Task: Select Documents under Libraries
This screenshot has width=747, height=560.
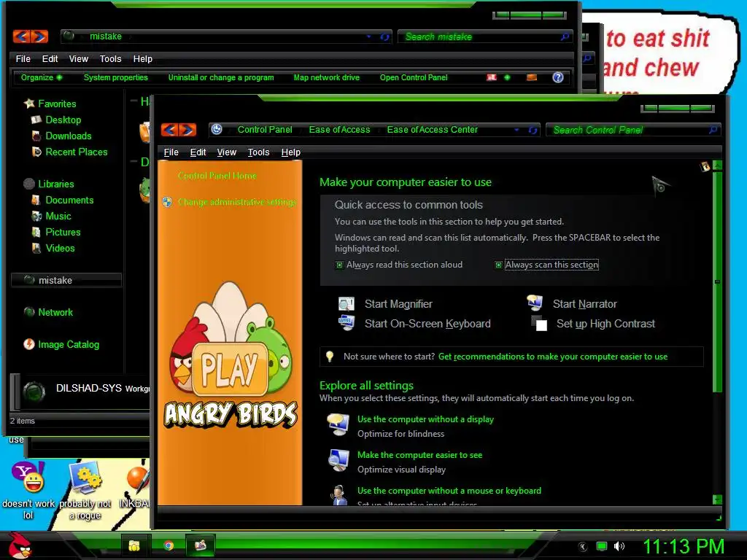Action: pos(69,200)
